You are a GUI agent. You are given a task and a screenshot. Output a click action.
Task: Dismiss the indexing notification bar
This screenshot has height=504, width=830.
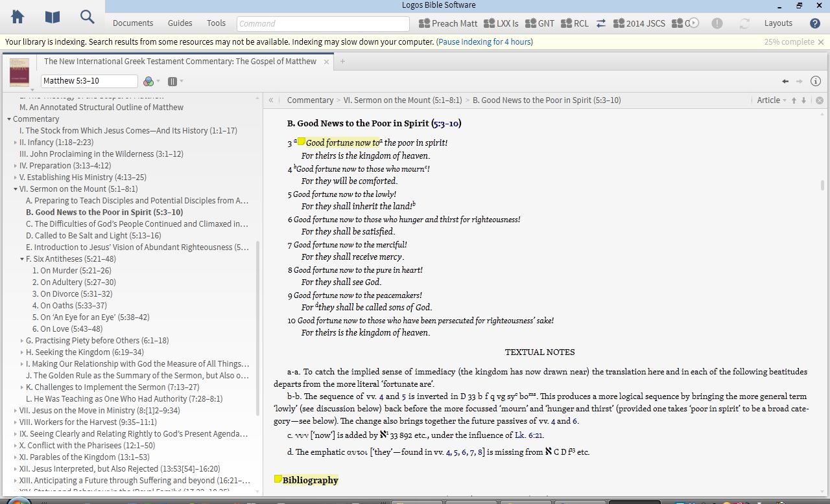coord(821,42)
